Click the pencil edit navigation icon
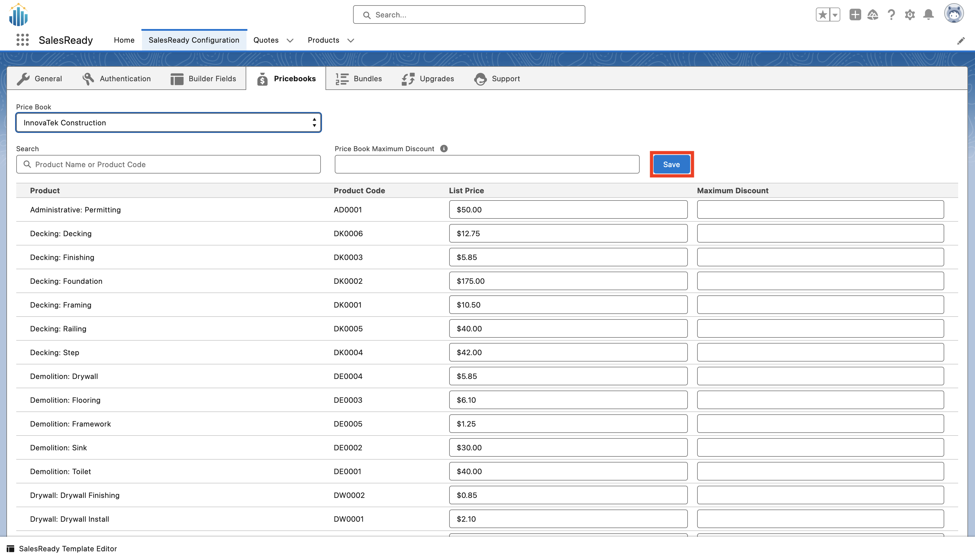The height and width of the screenshot is (560, 975). click(961, 41)
